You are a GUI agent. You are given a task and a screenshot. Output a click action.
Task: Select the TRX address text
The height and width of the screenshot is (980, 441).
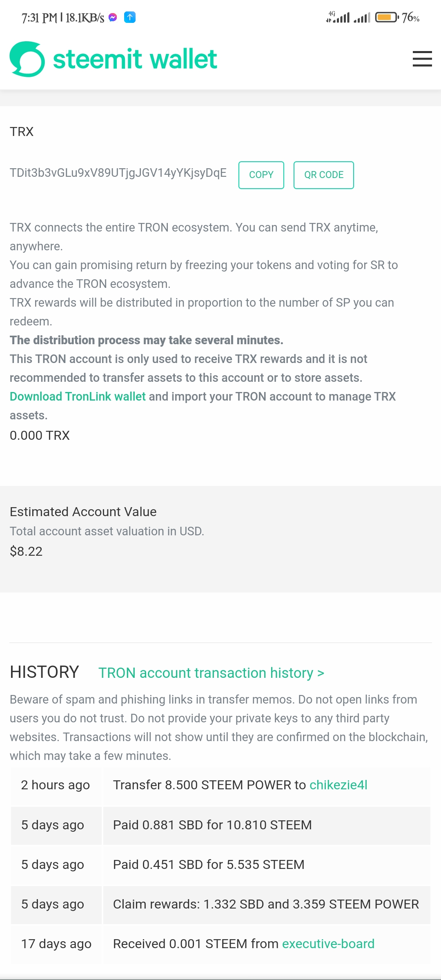pyautogui.click(x=118, y=173)
